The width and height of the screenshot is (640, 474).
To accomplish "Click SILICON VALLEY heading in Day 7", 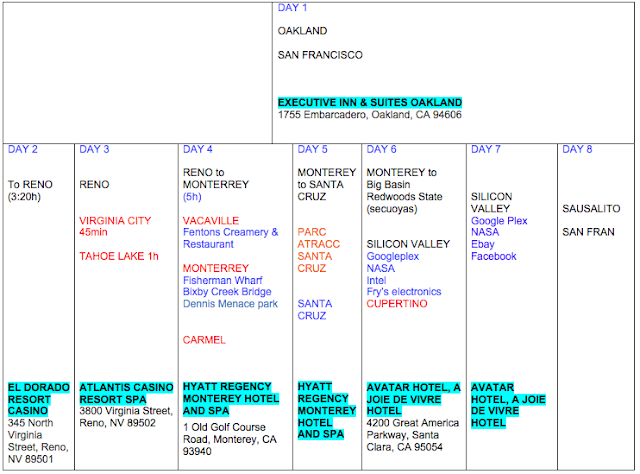I will [491, 203].
